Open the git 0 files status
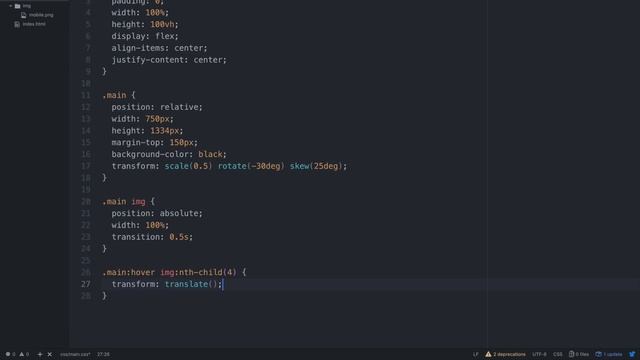 [x=582, y=354]
